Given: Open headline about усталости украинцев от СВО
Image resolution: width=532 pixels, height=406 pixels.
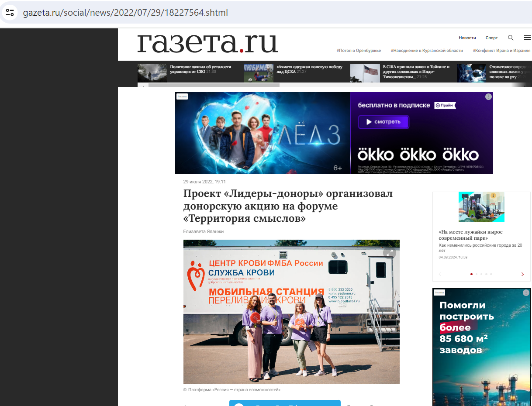Looking at the screenshot, I should (200, 69).
